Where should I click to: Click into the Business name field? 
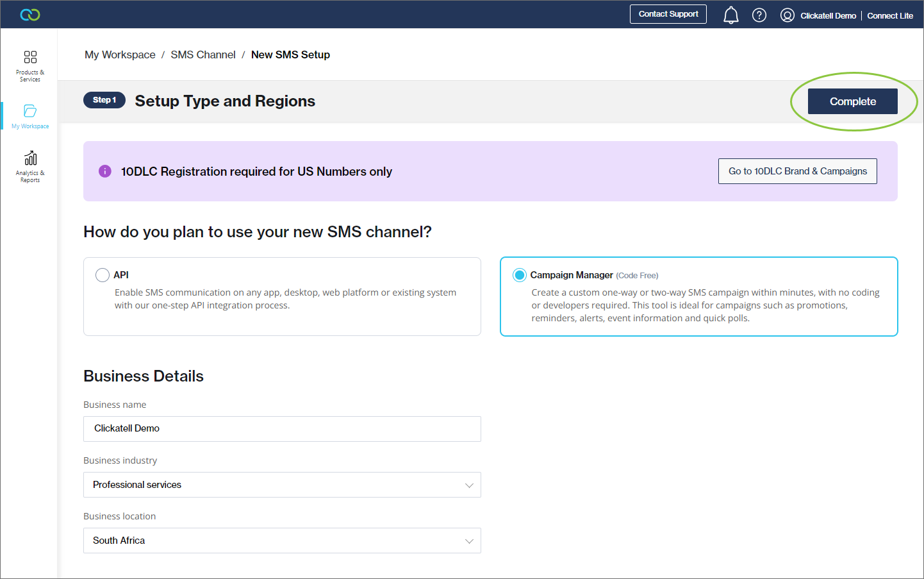click(x=282, y=428)
